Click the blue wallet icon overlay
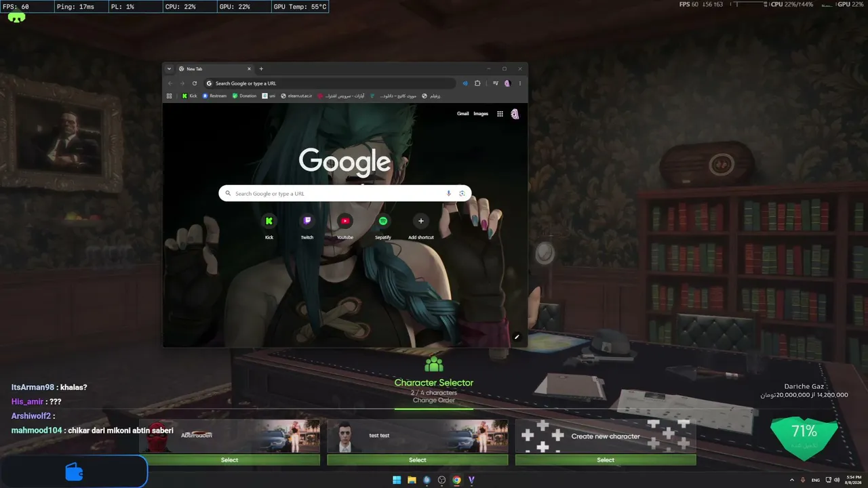This screenshot has height=488, width=868. pos(74,472)
